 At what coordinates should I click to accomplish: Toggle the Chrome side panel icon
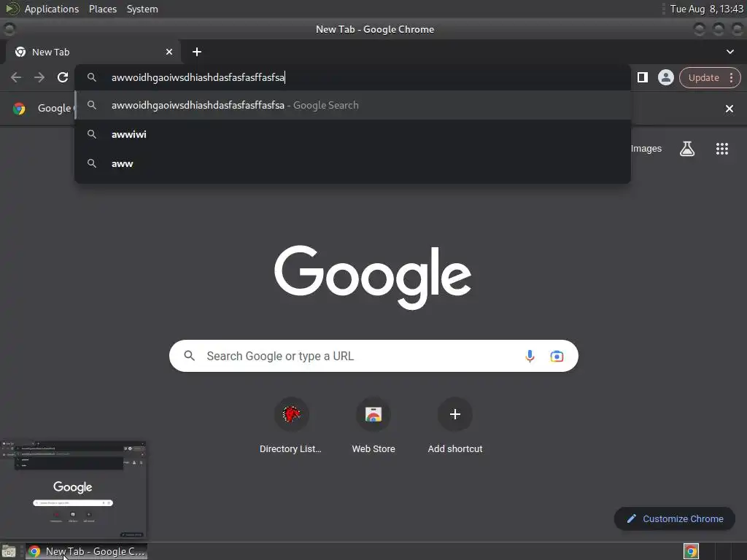(x=643, y=77)
